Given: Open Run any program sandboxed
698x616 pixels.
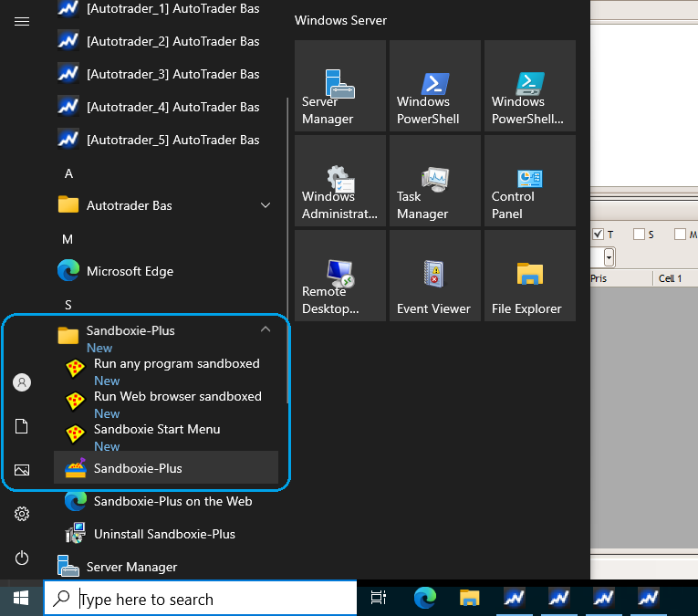Looking at the screenshot, I should [176, 364].
